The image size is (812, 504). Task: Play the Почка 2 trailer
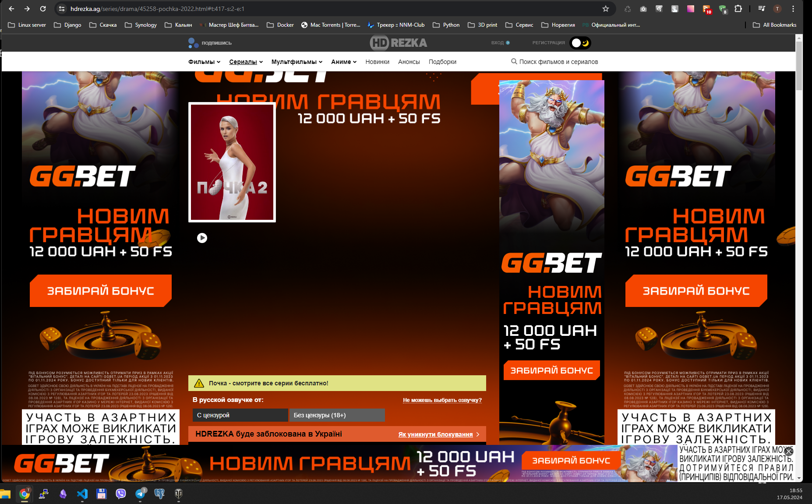click(x=202, y=238)
